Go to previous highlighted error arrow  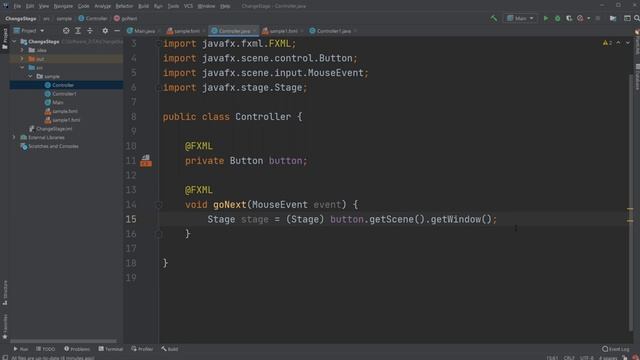[618, 43]
